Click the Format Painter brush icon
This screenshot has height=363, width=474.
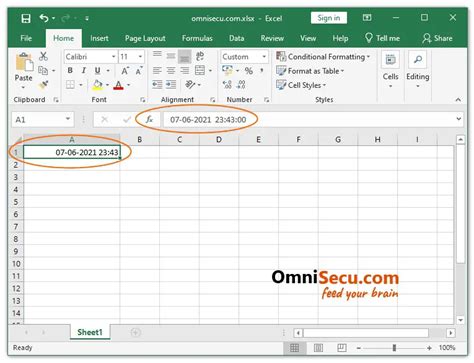point(43,85)
